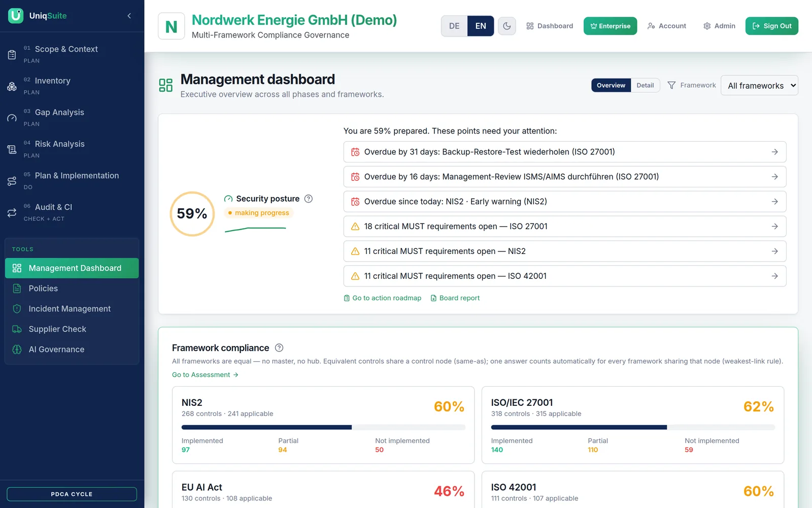Click the making progress status badge
The image size is (812, 508).
(258, 213)
